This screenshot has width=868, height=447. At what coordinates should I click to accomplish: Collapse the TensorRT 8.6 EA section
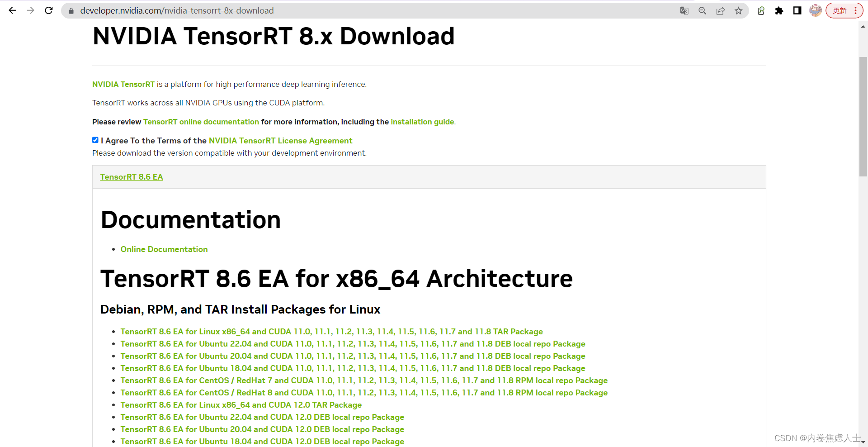(132, 177)
